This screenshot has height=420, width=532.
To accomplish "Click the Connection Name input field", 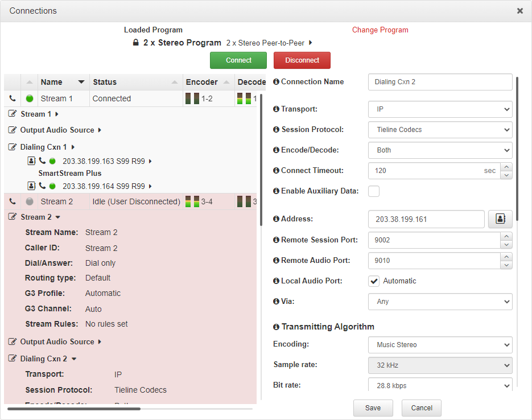I will 440,82.
